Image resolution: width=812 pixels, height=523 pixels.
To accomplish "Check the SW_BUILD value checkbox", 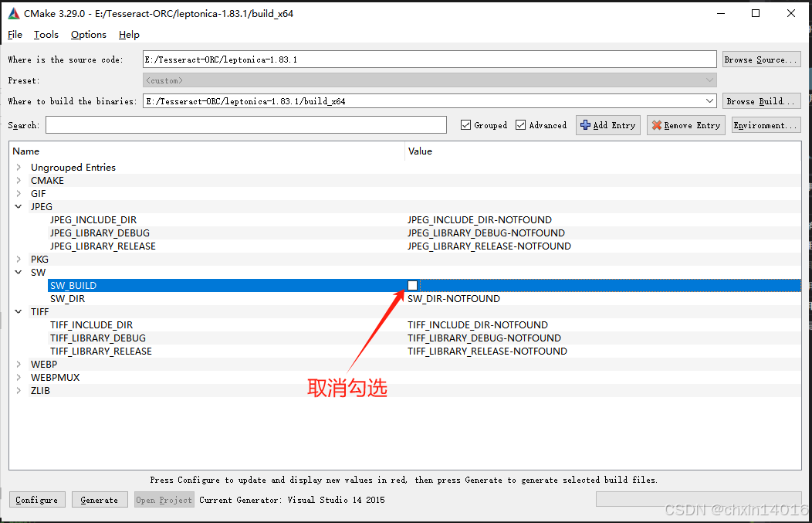I will (412, 286).
